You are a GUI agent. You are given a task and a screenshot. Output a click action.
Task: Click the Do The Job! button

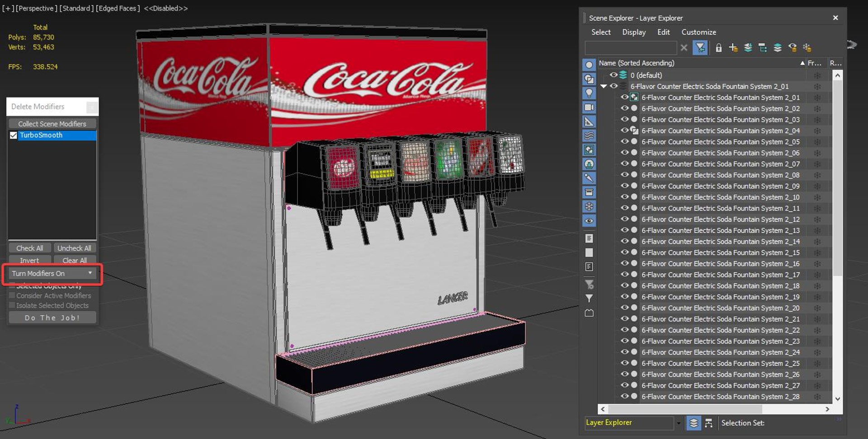click(x=52, y=318)
